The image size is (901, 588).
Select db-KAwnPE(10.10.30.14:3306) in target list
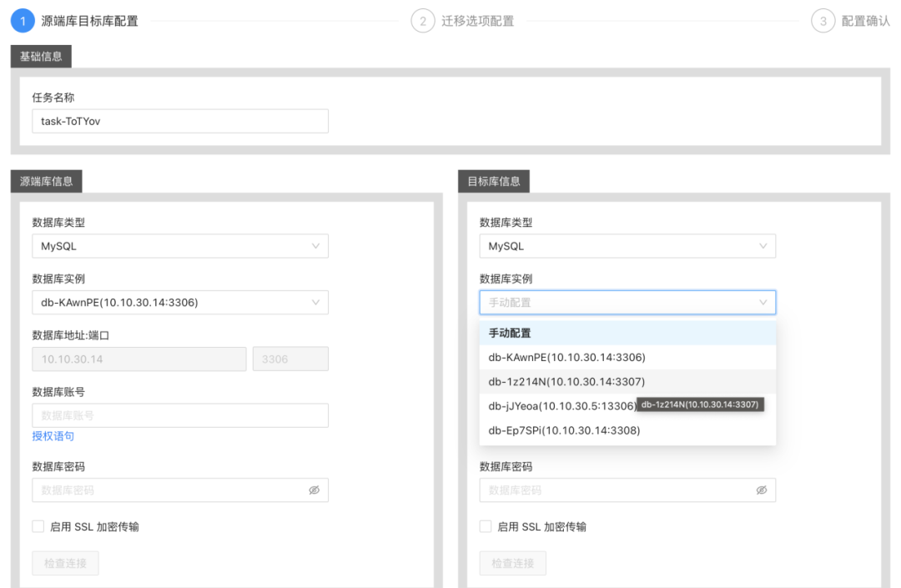(x=627, y=357)
